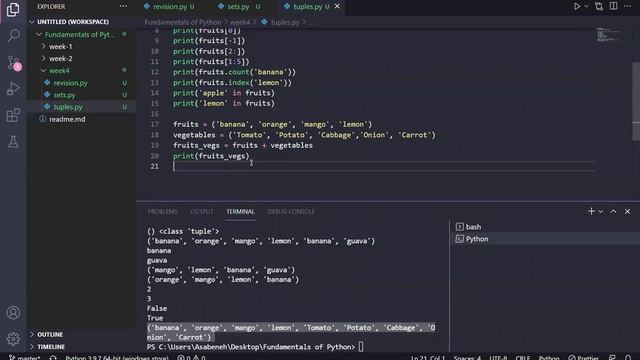The width and height of the screenshot is (640, 360).
Task: Click the week4 breadcrumb
Action: pos(240,22)
